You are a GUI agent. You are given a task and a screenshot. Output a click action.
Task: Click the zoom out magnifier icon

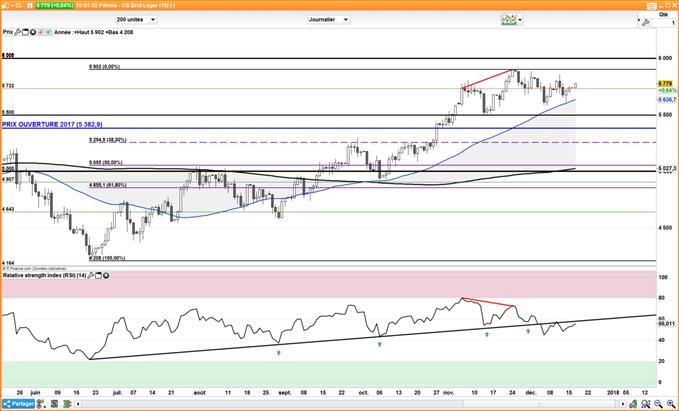658,404
